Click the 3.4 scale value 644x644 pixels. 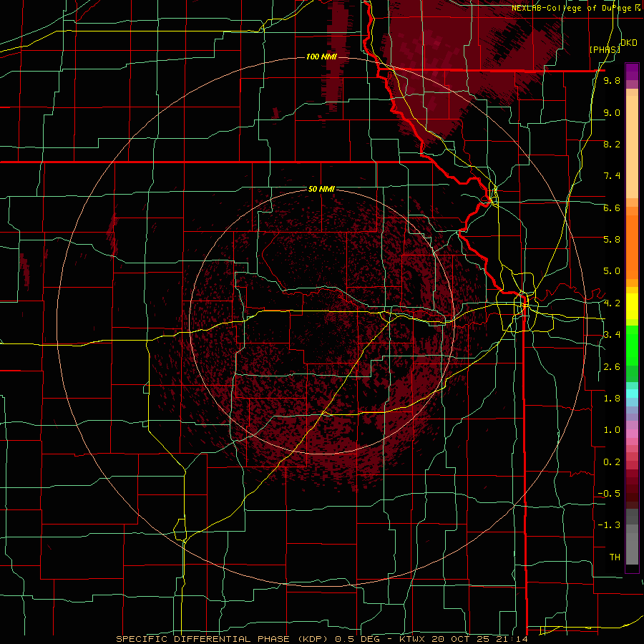coord(612,335)
